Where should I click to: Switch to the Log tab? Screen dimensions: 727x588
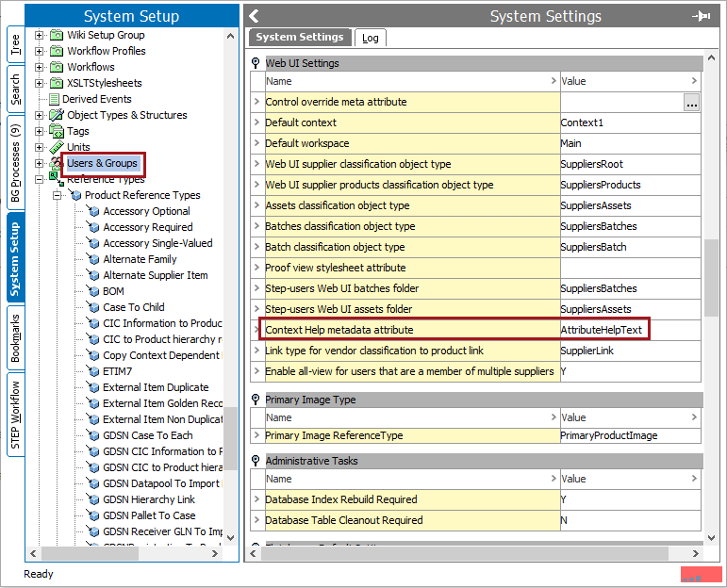pos(371,38)
